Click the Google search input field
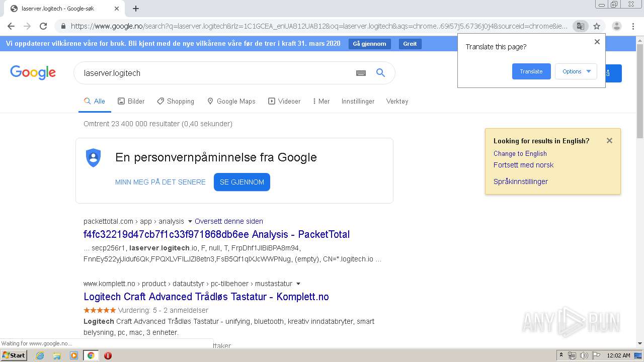The height and width of the screenshot is (362, 644). click(x=216, y=73)
